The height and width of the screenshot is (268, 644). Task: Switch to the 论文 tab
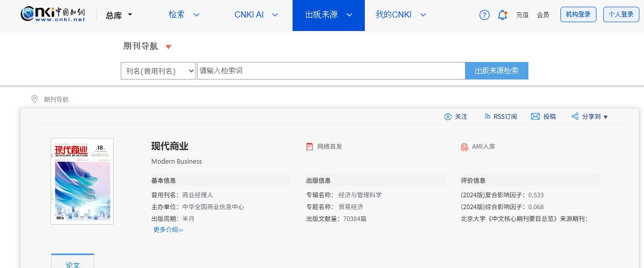pyautogui.click(x=73, y=263)
